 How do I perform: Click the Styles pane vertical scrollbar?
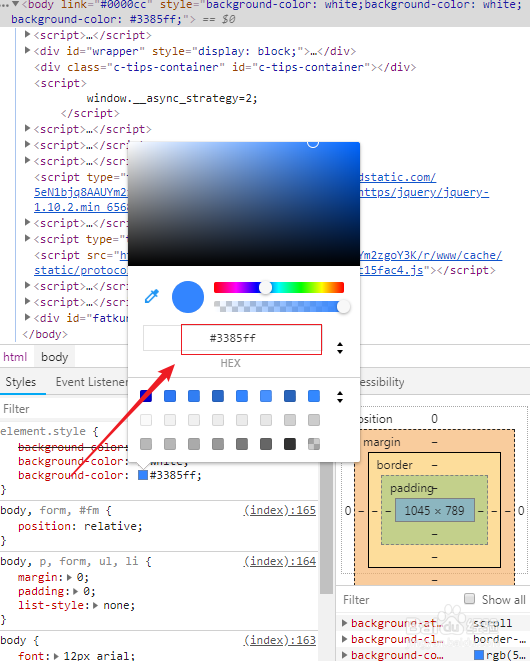coord(326,527)
